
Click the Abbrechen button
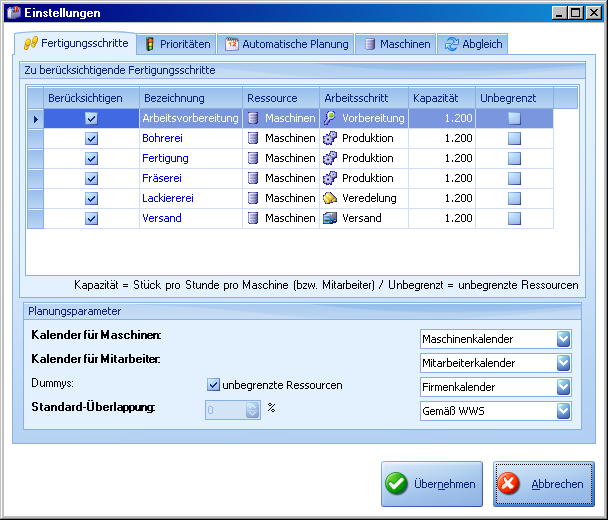click(x=543, y=484)
